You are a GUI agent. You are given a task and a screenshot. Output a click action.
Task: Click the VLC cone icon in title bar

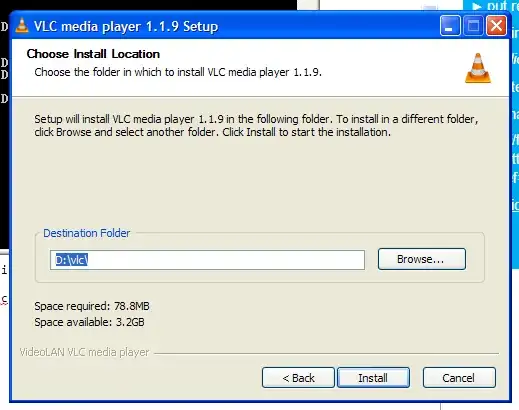(x=22, y=26)
